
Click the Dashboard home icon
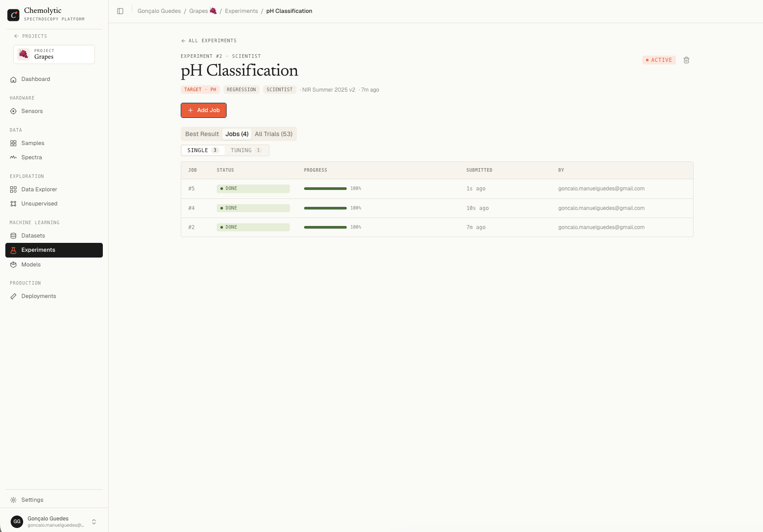(13, 79)
